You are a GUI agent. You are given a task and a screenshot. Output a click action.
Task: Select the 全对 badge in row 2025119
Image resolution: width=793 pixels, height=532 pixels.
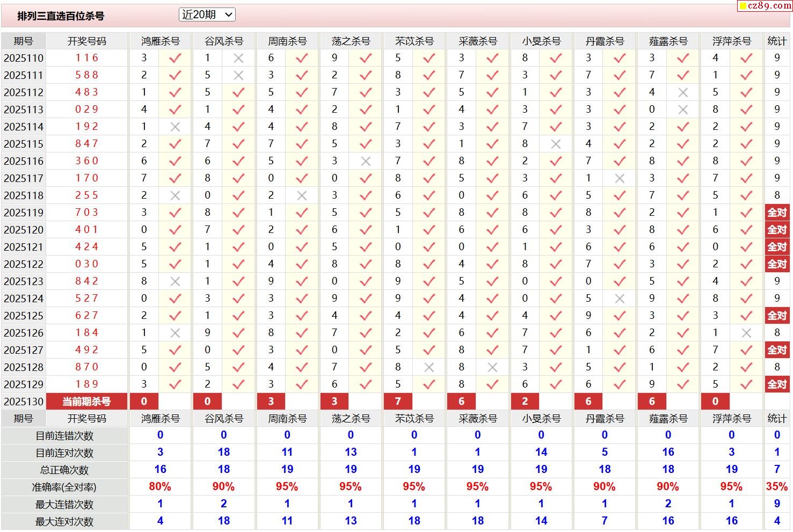tap(777, 213)
